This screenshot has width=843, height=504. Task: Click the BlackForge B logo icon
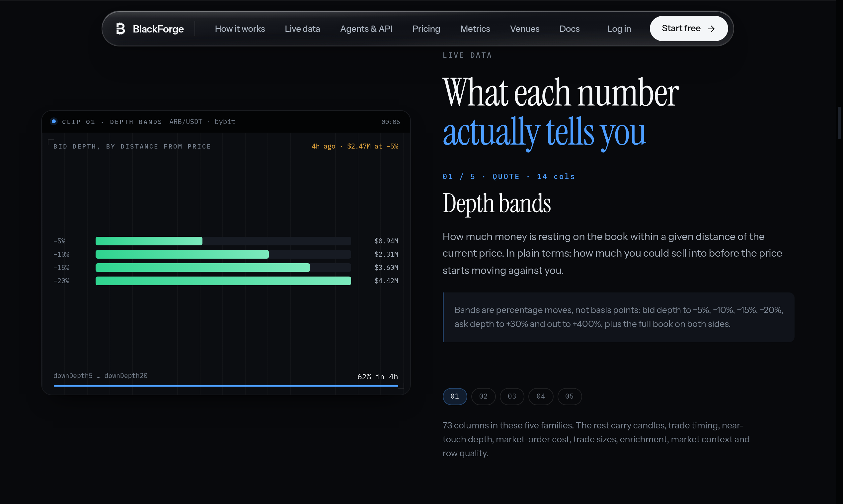(121, 29)
